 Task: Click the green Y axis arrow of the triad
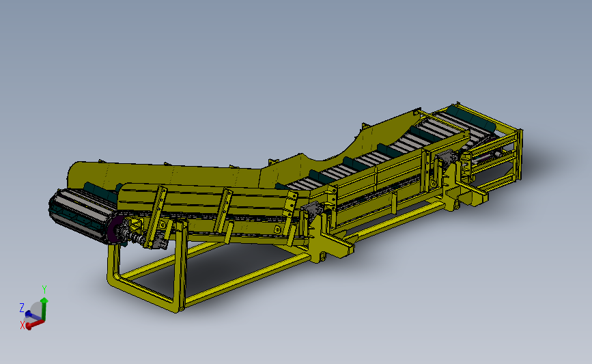(x=44, y=309)
